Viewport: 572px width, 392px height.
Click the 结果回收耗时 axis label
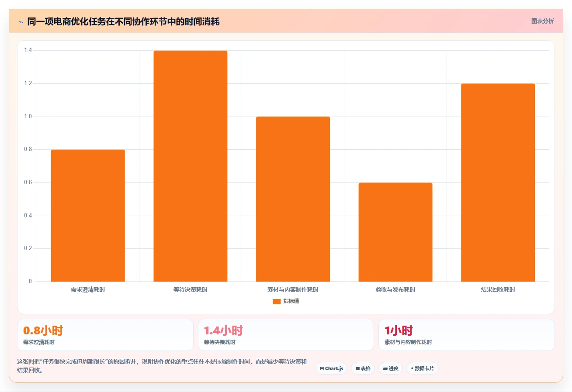pos(498,289)
